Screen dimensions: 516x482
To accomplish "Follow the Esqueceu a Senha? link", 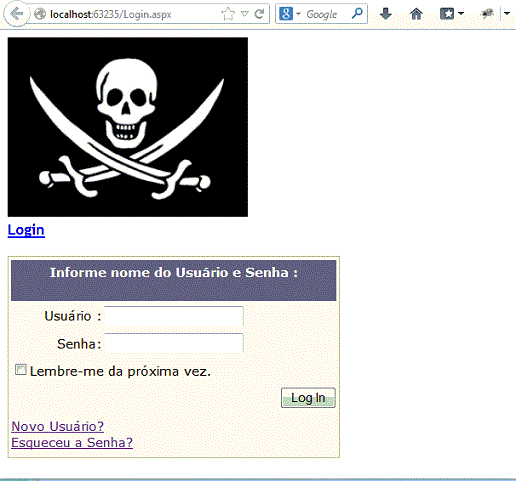I will coord(72,443).
